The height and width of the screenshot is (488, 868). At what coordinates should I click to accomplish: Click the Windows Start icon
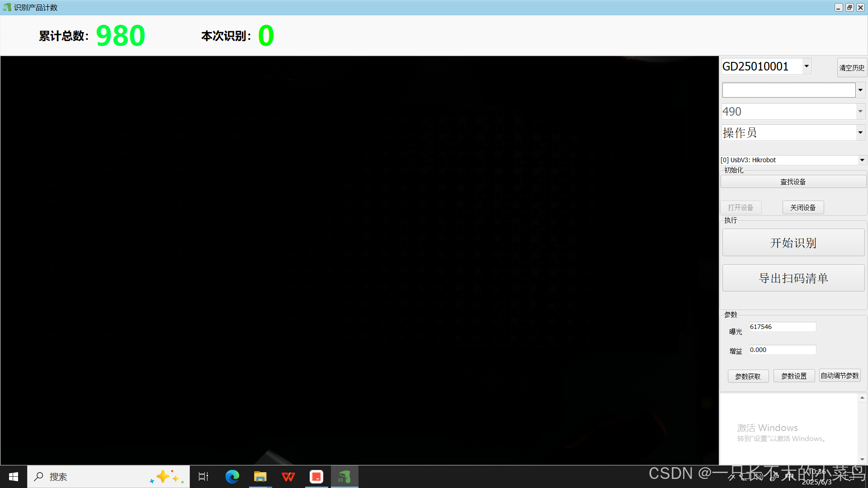(14, 477)
